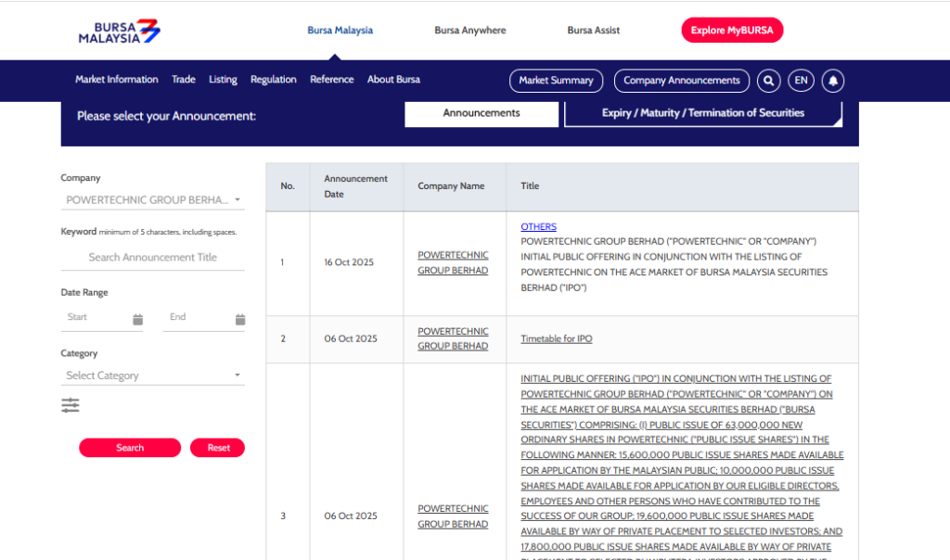
Task: Click the advanced filter sliders icon
Action: coord(71,405)
